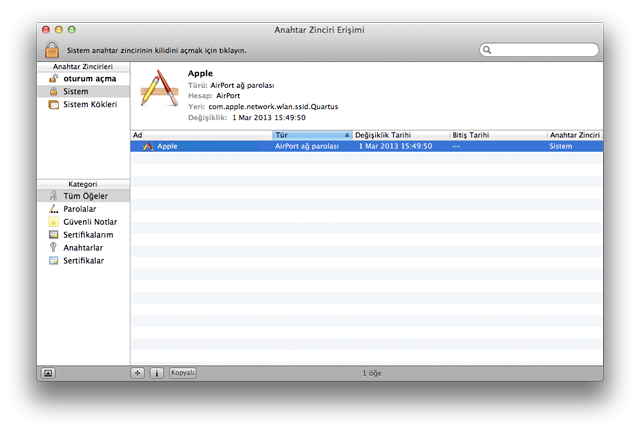The height and width of the screenshot is (432, 640).
Task: Click the '1 Mar 2013 15:49:50' row cell
Action: (395, 146)
